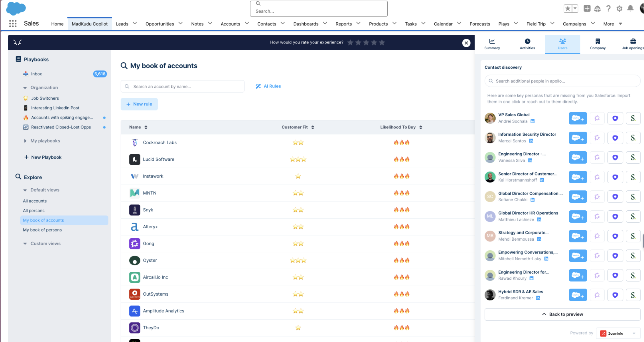
Task: Open the setup gear icon
Action: pos(619,9)
